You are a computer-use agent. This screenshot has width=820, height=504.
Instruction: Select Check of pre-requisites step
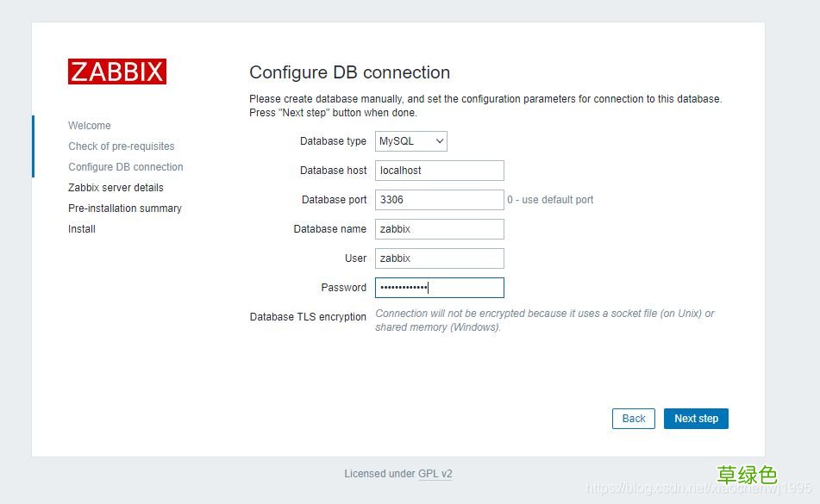tap(122, 146)
